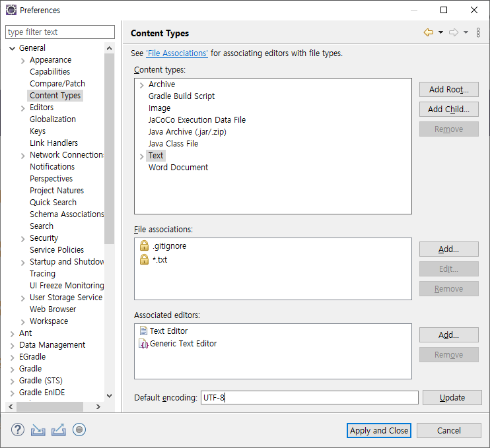Select JaCoCo Execution Data File
Image resolution: width=490 pixels, height=448 pixels.
pos(197,120)
